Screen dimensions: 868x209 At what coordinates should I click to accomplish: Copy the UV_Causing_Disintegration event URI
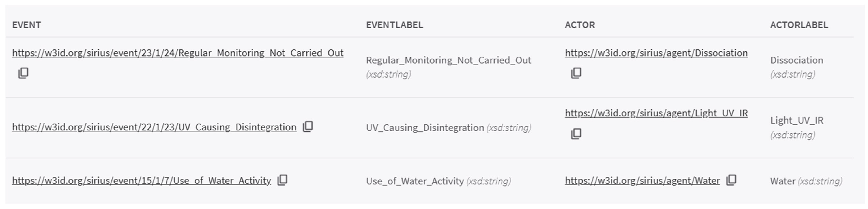click(x=308, y=127)
